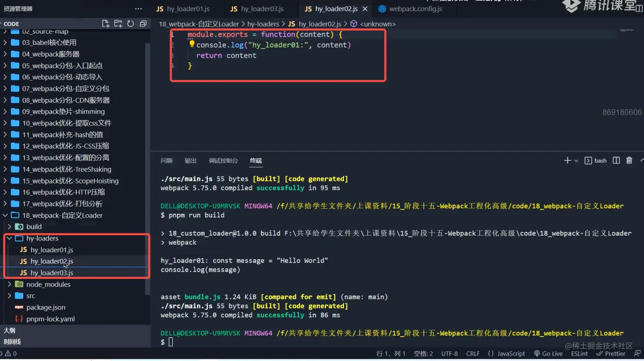The height and width of the screenshot is (361, 644).
Task: Select the 10_webpack优化-提取css文件 folder
Action: pos(66,123)
